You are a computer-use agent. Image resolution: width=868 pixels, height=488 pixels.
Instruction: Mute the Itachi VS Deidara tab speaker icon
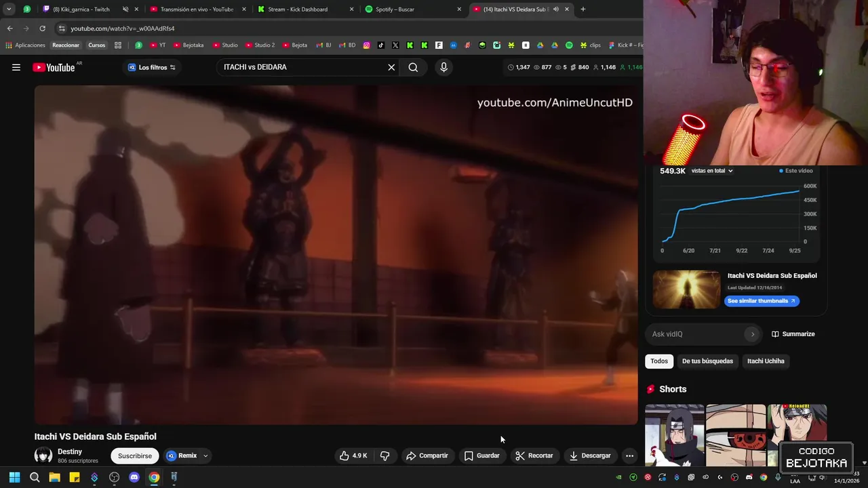coord(556,9)
